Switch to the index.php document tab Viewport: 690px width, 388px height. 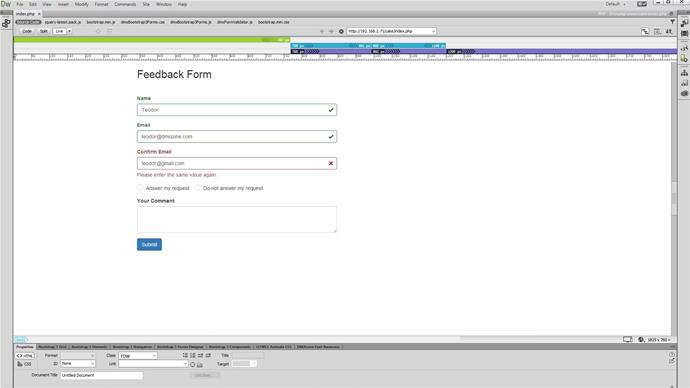(x=25, y=14)
